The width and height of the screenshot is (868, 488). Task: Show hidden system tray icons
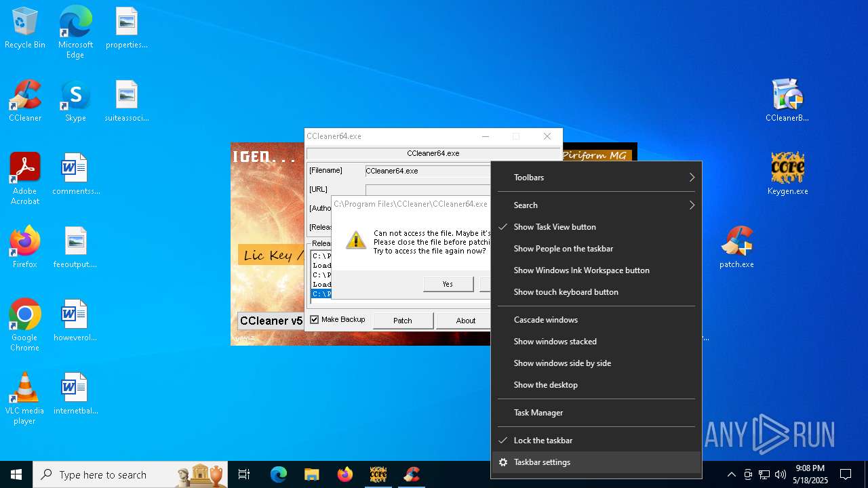[x=731, y=474]
